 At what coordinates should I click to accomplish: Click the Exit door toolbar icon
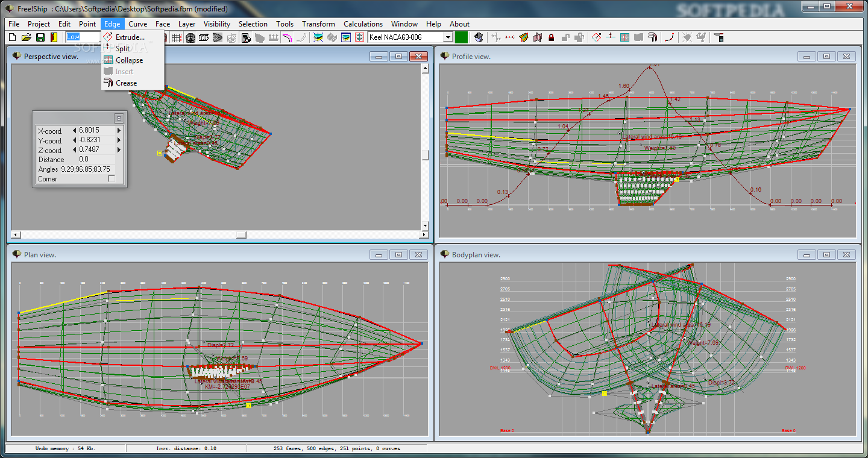[x=54, y=37]
